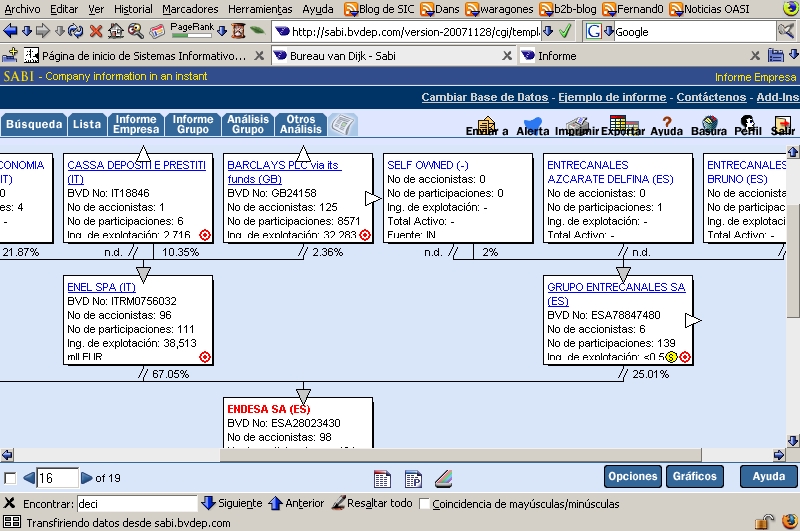Open Cambiar Base de Datos link

click(x=485, y=97)
